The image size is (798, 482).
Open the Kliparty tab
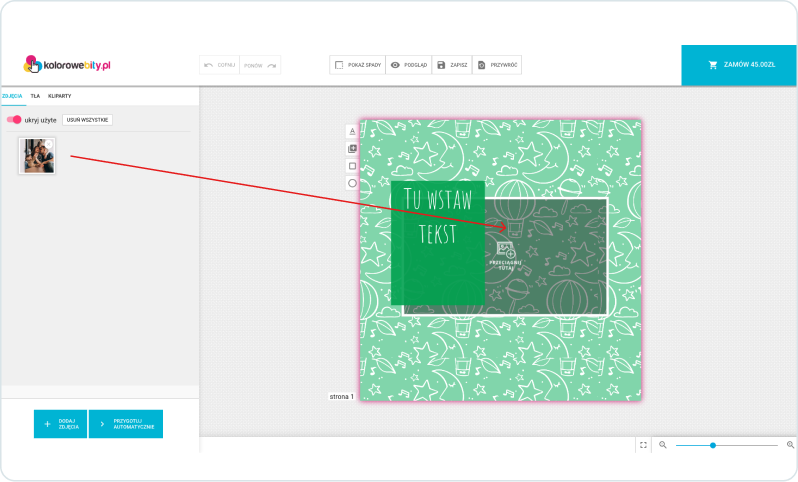60,96
